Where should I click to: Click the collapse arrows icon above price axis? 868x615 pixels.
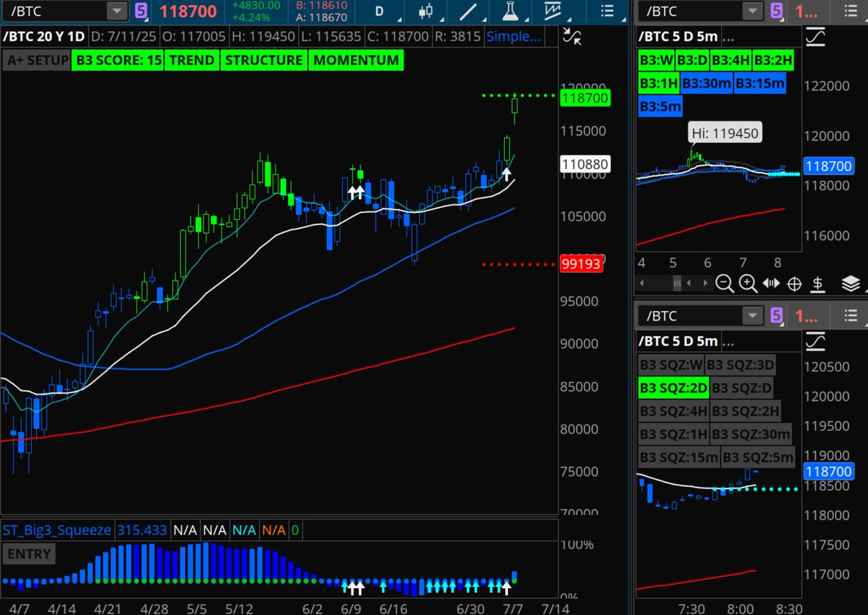pyautogui.click(x=573, y=37)
